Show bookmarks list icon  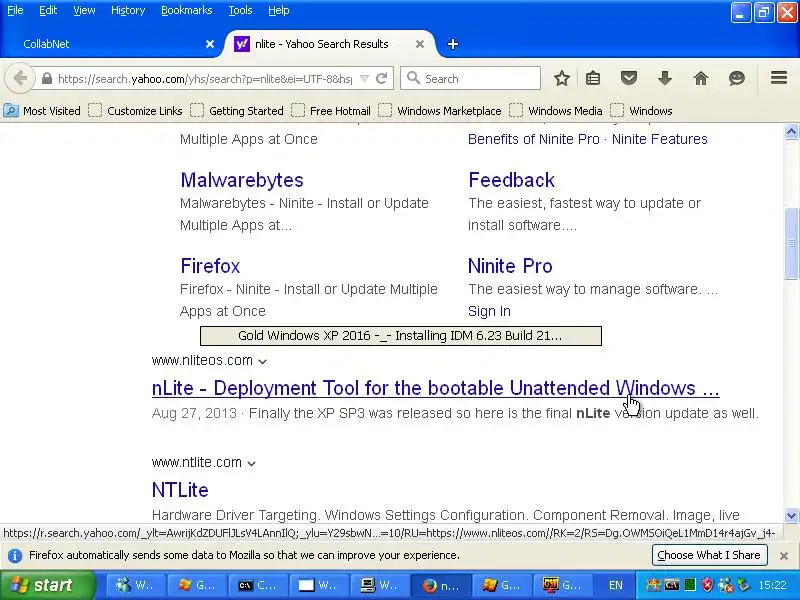(x=593, y=79)
